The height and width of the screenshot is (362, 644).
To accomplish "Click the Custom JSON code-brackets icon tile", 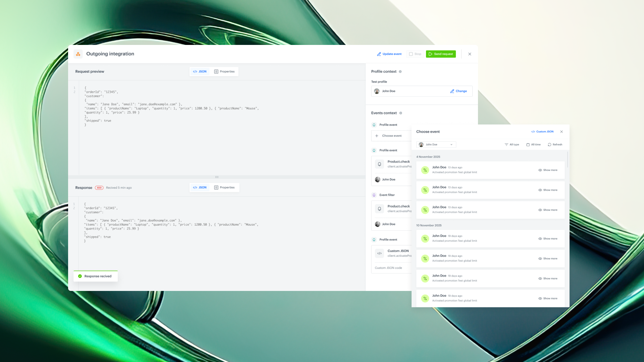I will coord(379,253).
